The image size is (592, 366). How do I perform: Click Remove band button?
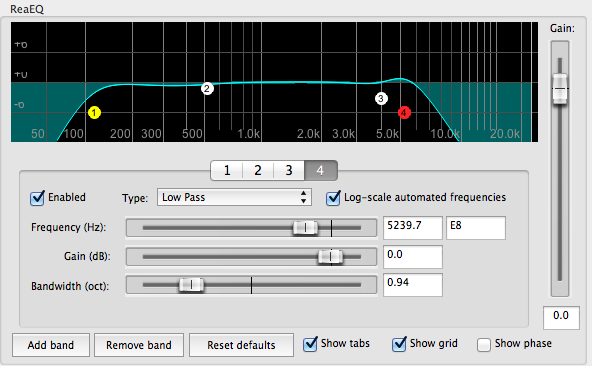pos(139,345)
